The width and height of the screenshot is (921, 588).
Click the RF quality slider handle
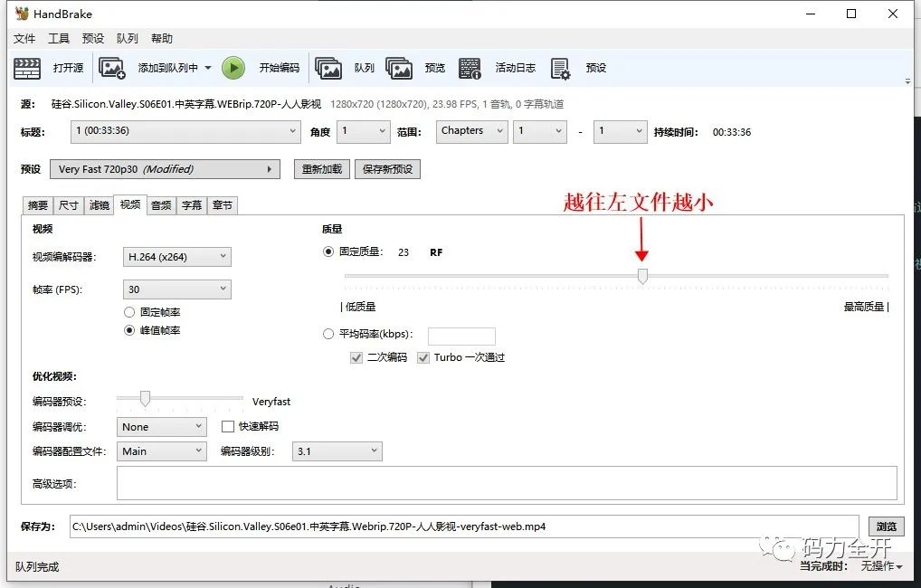point(642,276)
